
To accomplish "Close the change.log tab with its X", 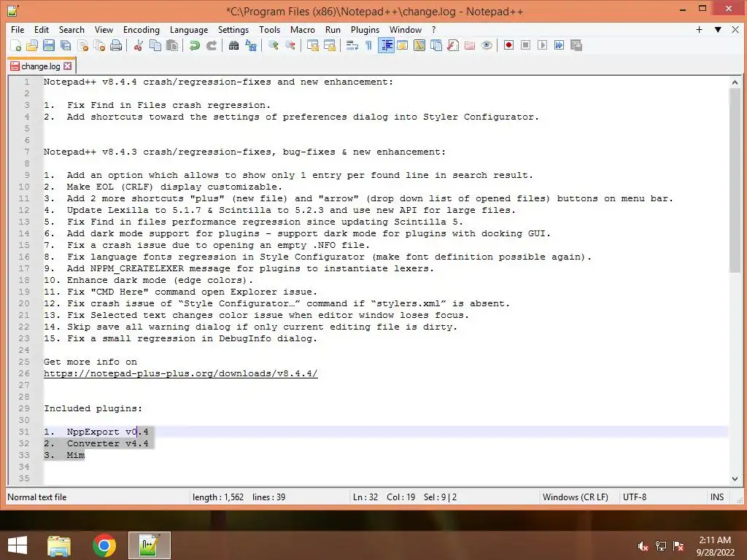I will coord(68,66).
